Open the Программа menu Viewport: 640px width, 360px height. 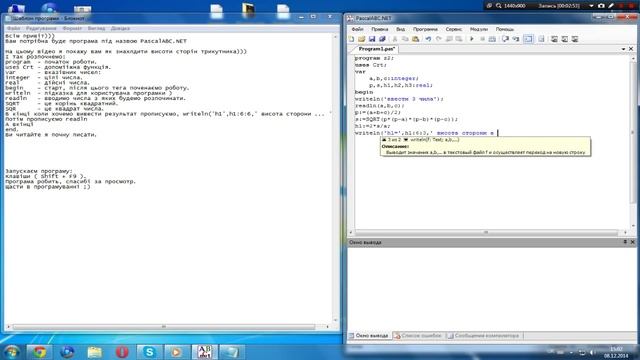coord(425,29)
